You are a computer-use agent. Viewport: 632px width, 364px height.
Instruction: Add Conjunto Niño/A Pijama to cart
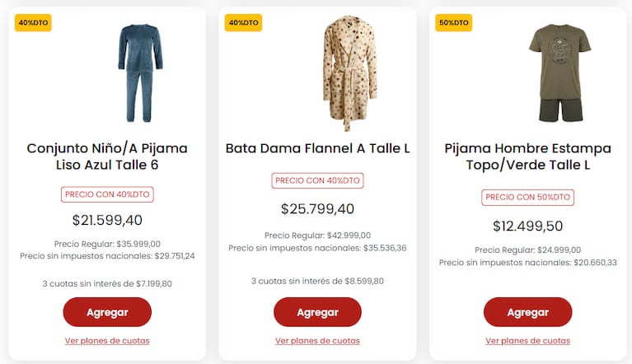pos(107,312)
